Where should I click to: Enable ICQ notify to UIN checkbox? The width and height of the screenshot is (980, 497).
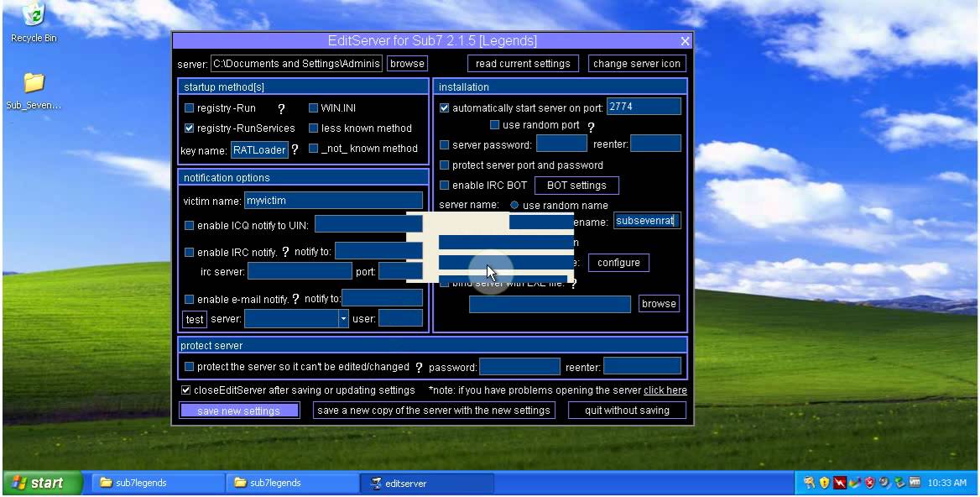pos(189,225)
